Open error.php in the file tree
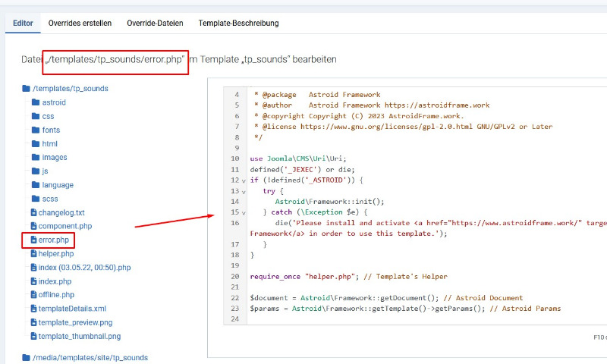This screenshot has height=364, width=607. (53, 240)
